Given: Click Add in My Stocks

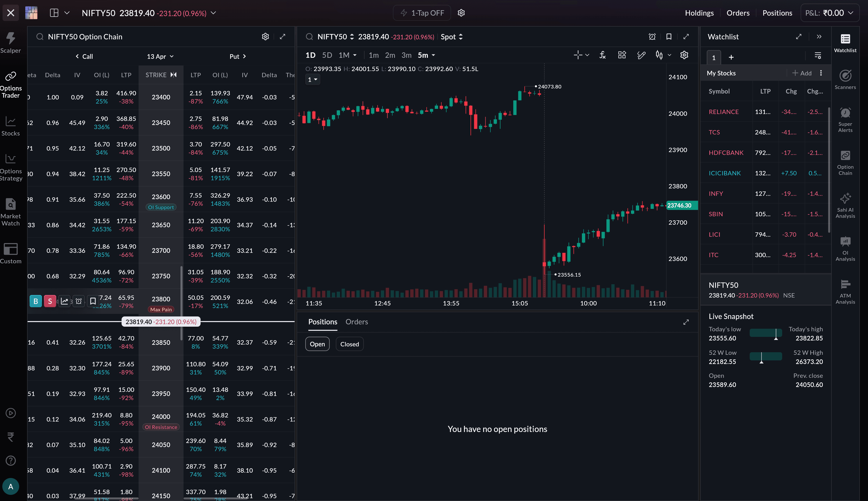Looking at the screenshot, I should click(x=802, y=73).
